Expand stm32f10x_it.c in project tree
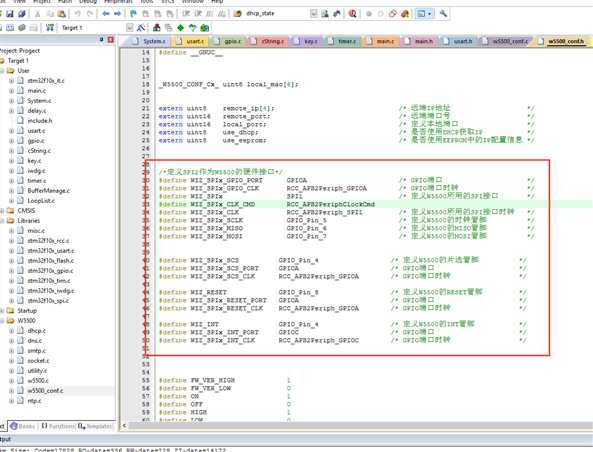The width and height of the screenshot is (593, 452). click(x=11, y=81)
